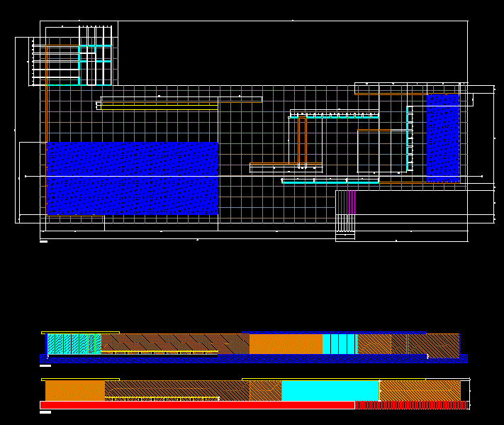The width and height of the screenshot is (504, 425).
Task: Pick the long cyan glazing line below plan center
Action: 330,182
